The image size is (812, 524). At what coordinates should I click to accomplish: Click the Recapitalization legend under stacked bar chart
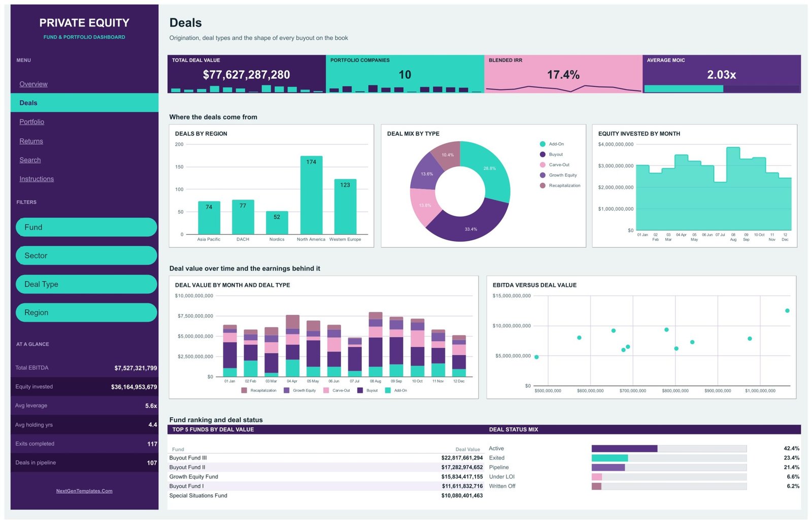click(x=259, y=390)
